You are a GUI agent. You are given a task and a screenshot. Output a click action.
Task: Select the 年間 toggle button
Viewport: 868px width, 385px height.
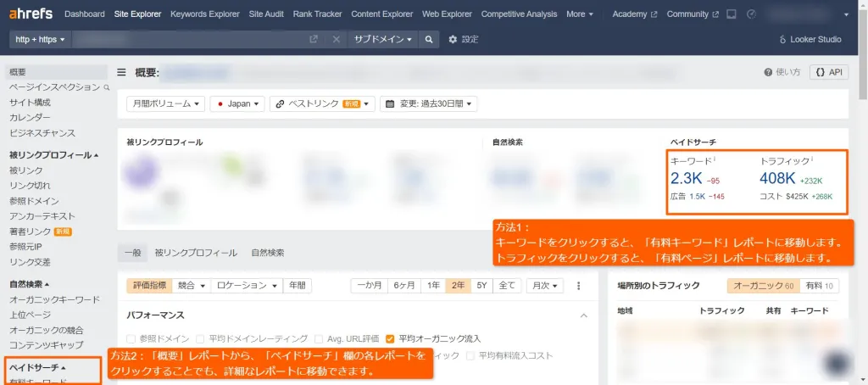tap(298, 286)
